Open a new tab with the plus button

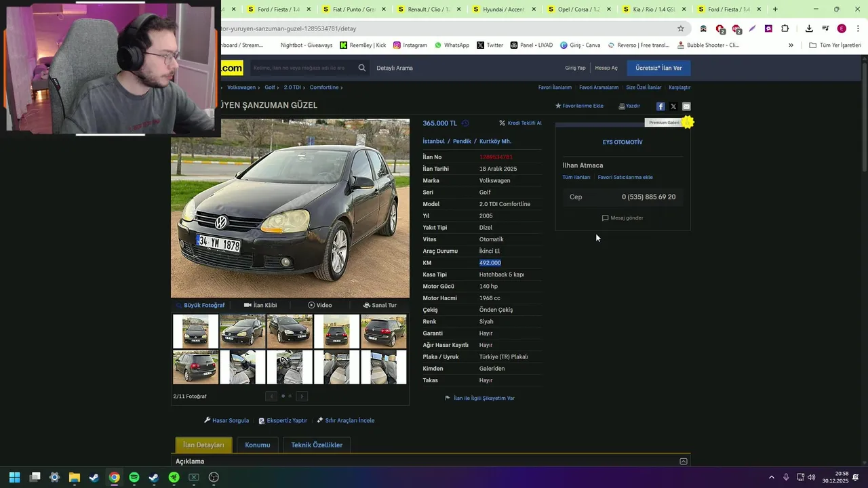(x=775, y=9)
